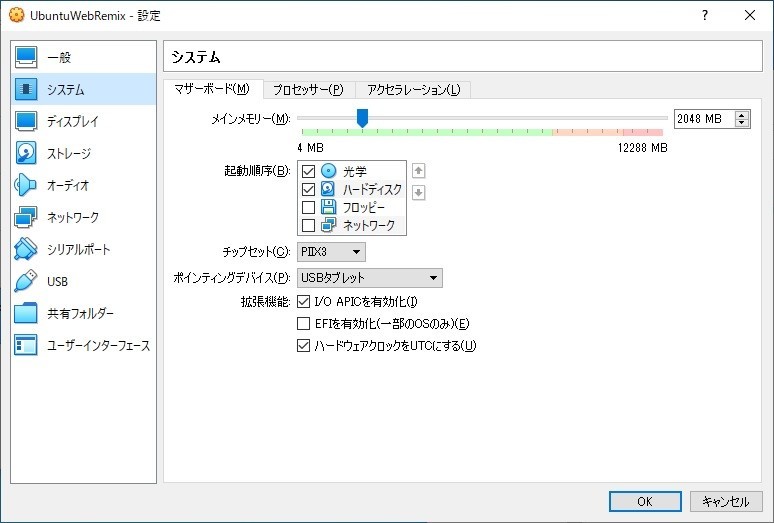The image size is (774, 523).
Task: Open the ストレージ disk icon
Action: point(26,153)
